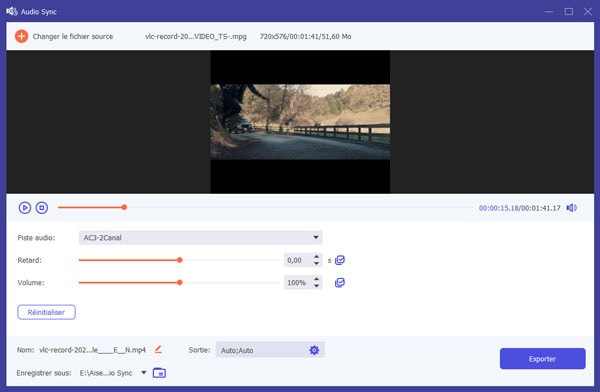Open the output folder icon
The height and width of the screenshot is (392, 600).
[159, 372]
